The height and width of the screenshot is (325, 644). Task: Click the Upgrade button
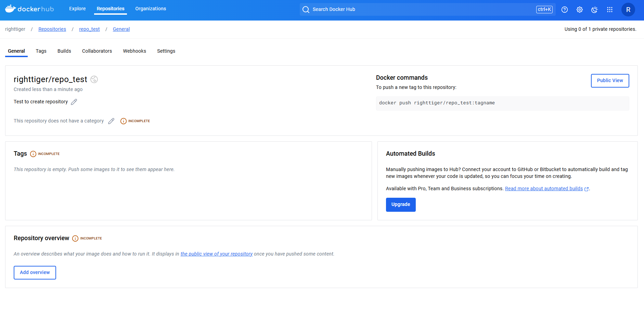(401, 205)
